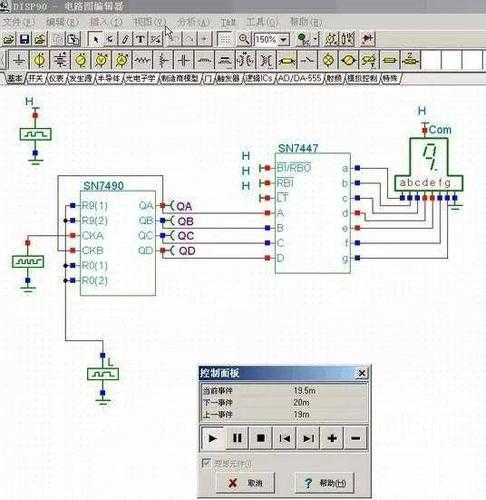
Task: Open the 工具(O) menu
Action: point(262,22)
